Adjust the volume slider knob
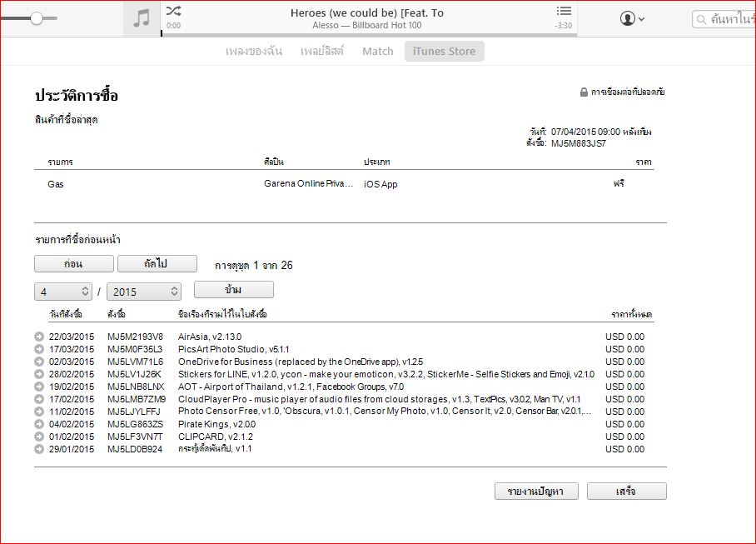 37,18
